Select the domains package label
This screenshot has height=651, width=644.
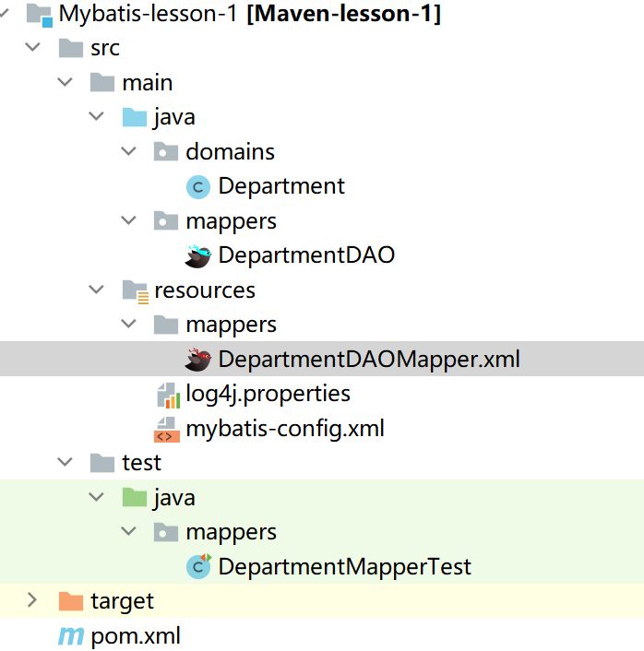tap(230, 151)
